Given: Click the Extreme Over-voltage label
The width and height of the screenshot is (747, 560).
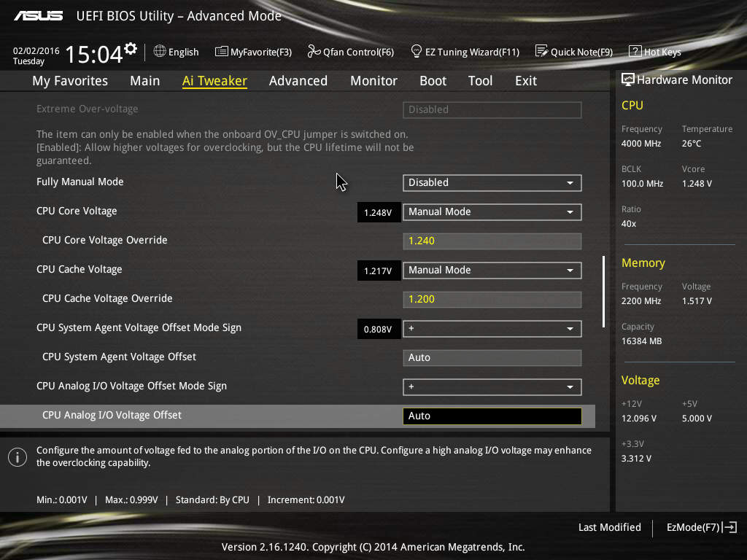Looking at the screenshot, I should [x=88, y=109].
